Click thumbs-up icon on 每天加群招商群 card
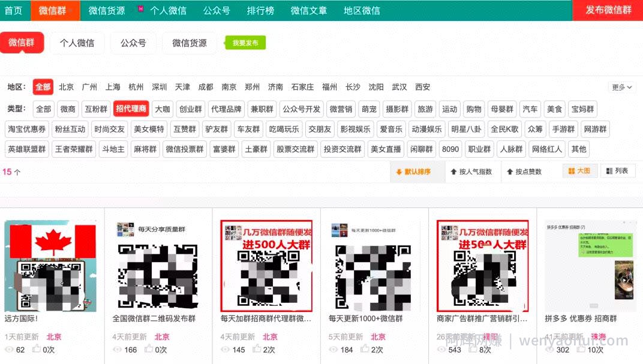 [x=257, y=349]
